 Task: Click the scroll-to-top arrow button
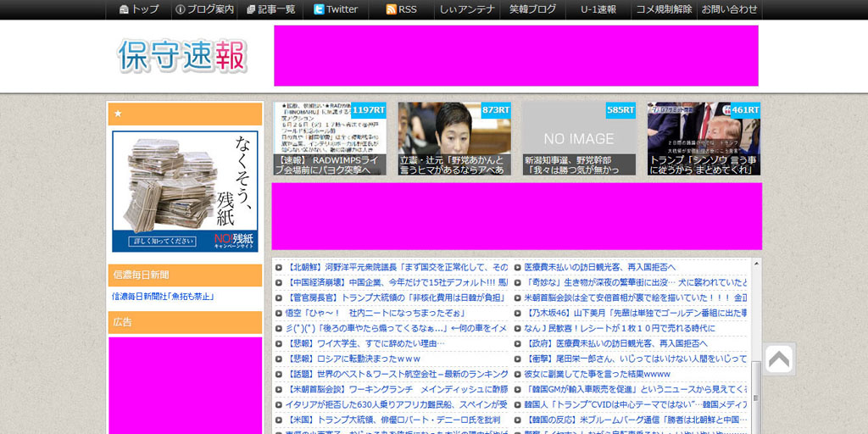coord(778,359)
